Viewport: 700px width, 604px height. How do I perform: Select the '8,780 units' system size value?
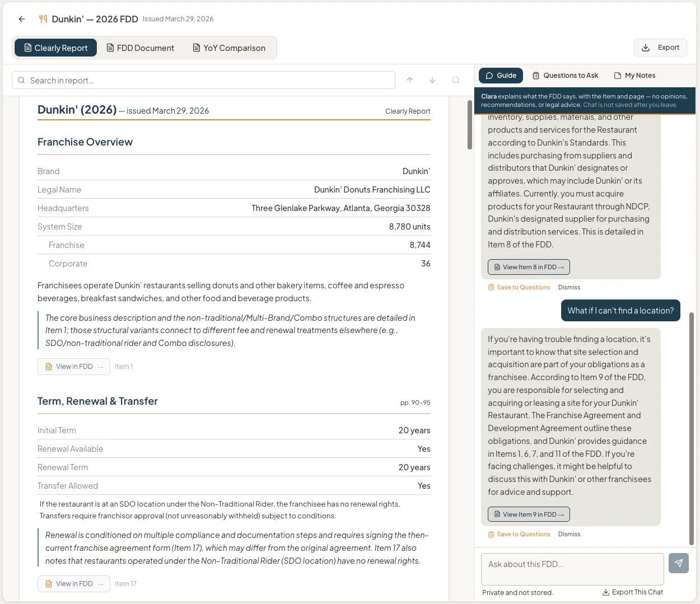(410, 227)
